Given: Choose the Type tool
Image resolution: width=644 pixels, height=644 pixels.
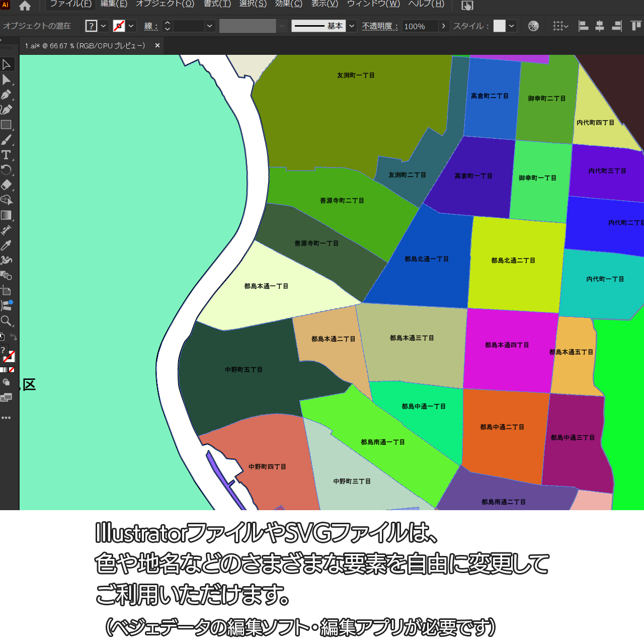Looking at the screenshot, I should point(6,155).
